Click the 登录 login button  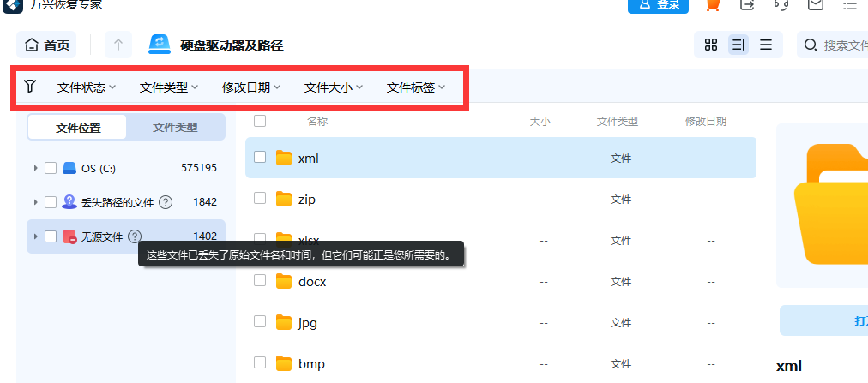tap(658, 5)
